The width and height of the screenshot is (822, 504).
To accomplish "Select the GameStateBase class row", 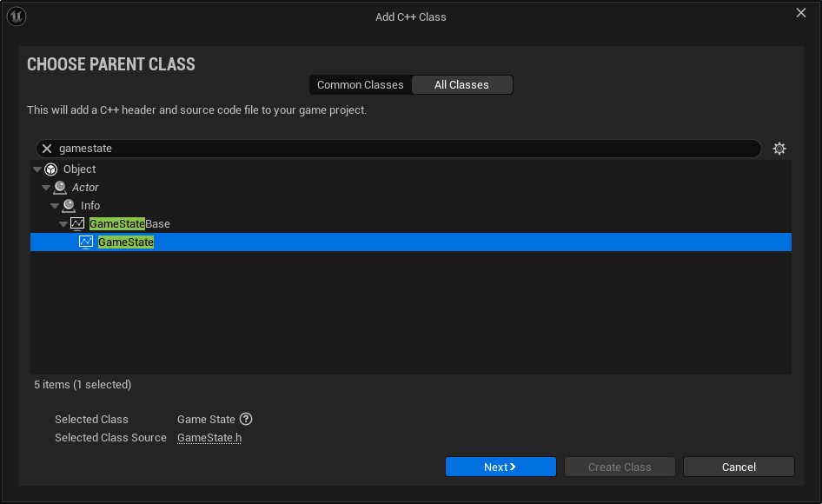I will coord(410,224).
